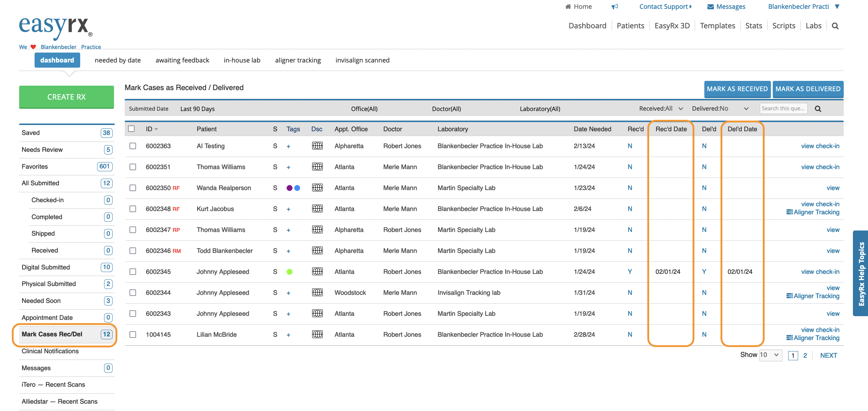Open the Laboratory(All) filter
868x411 pixels.
pyautogui.click(x=540, y=109)
